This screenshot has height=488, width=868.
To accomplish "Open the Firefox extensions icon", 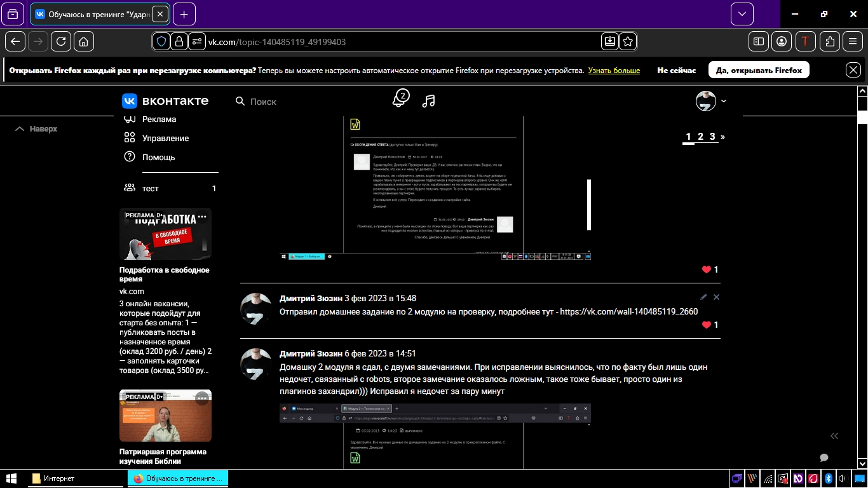I will tap(830, 41).
